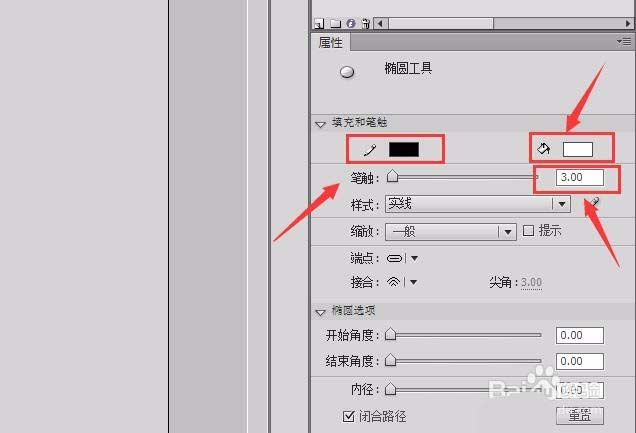Viewport: 636px width, 433px height.
Task: Open the white fill color swatch
Action: coord(578,149)
